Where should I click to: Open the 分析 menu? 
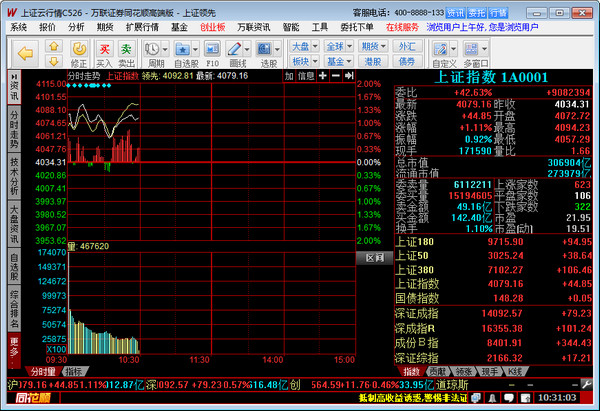(x=76, y=27)
